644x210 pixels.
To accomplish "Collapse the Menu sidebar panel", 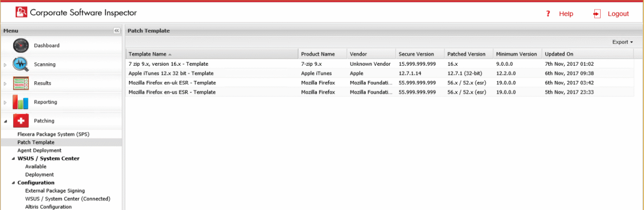I will [x=117, y=31].
